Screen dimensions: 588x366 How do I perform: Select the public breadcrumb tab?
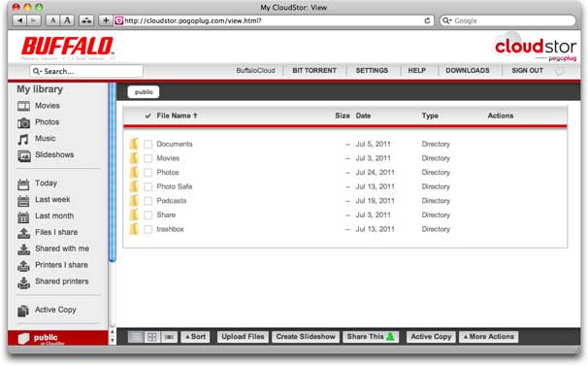pyautogui.click(x=144, y=92)
